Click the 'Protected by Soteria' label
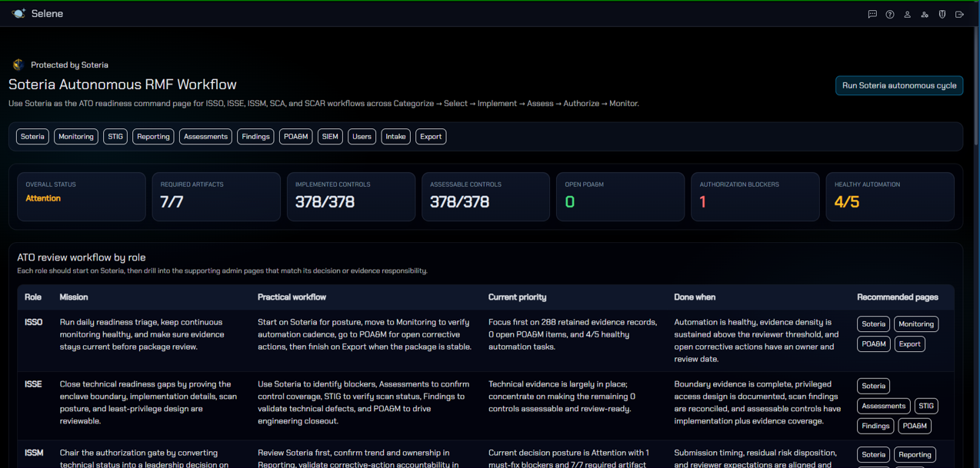This screenshot has width=980, height=468. point(69,65)
